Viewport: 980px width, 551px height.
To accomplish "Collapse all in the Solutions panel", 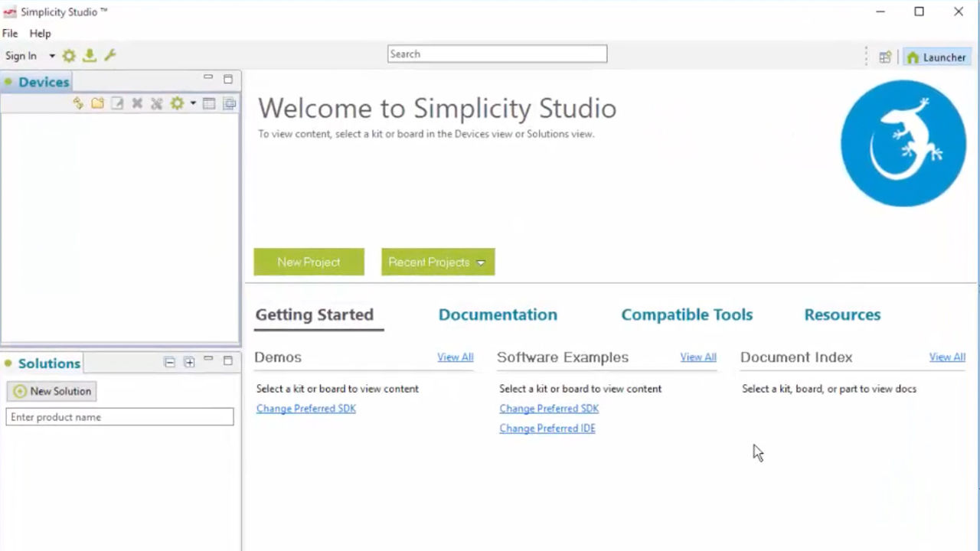I will [x=170, y=362].
